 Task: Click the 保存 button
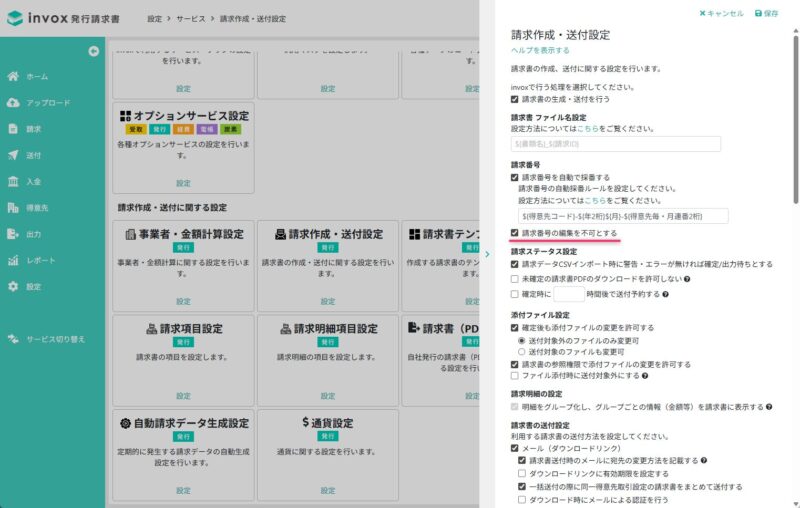tap(766, 13)
